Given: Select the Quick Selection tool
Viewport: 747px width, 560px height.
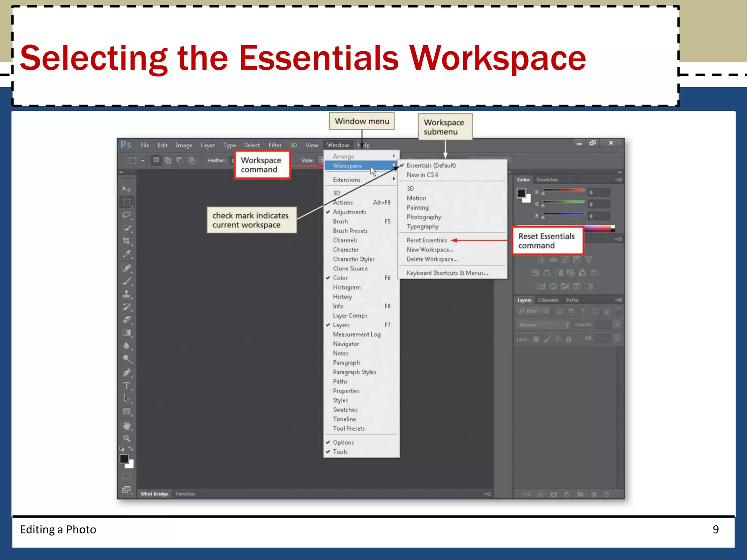Looking at the screenshot, I should pyautogui.click(x=127, y=228).
